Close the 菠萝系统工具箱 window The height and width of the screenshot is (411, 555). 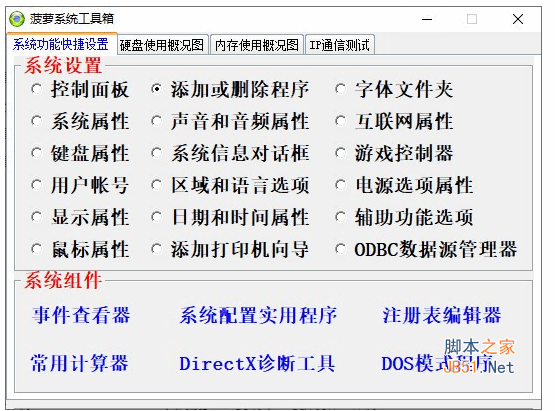click(518, 19)
